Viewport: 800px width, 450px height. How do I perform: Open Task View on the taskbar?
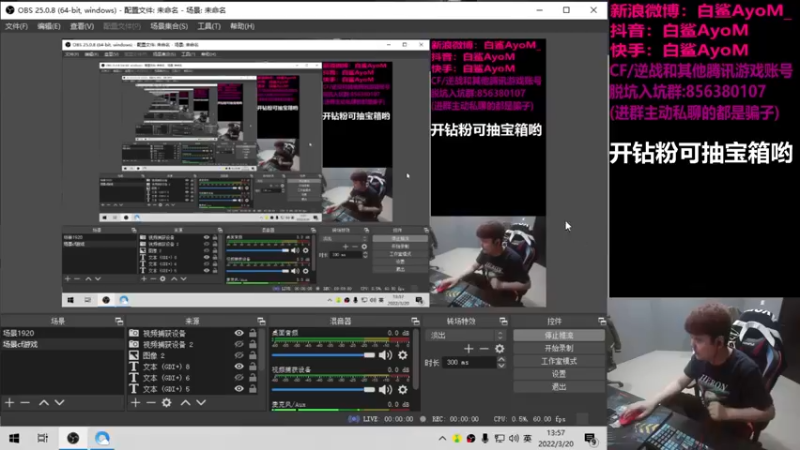(43, 438)
